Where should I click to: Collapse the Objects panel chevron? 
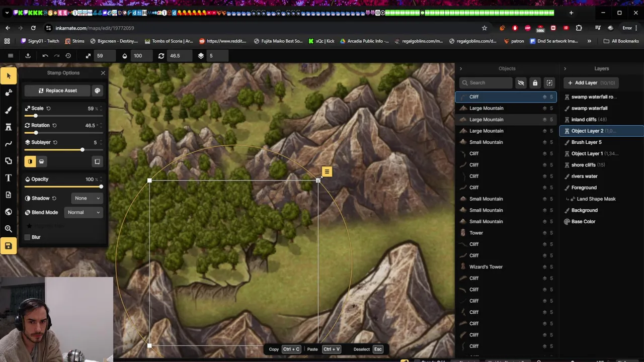460,68
